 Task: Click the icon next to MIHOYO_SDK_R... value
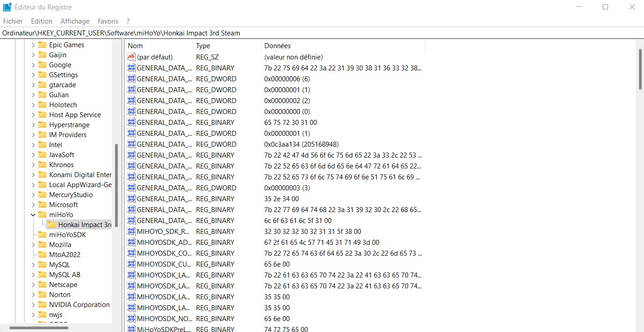point(131,232)
